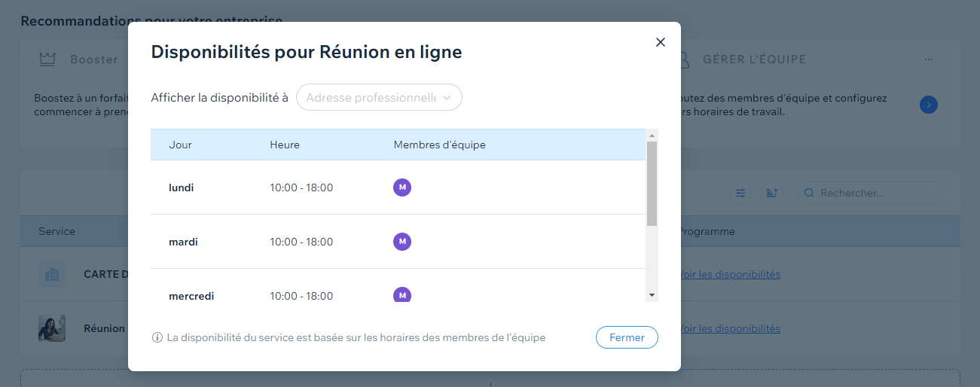Click the blue next arrow in recommendations
Screen dimensions: 980x387
[929, 105]
